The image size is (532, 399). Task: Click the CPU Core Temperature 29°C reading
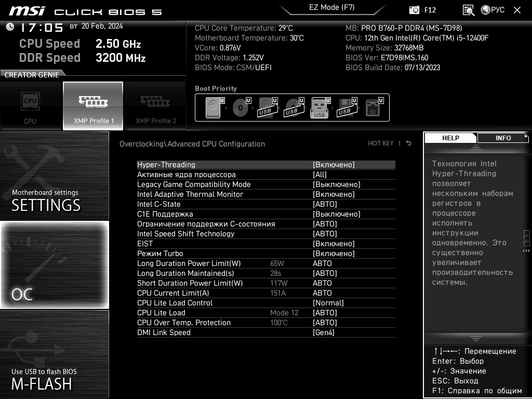click(x=244, y=28)
